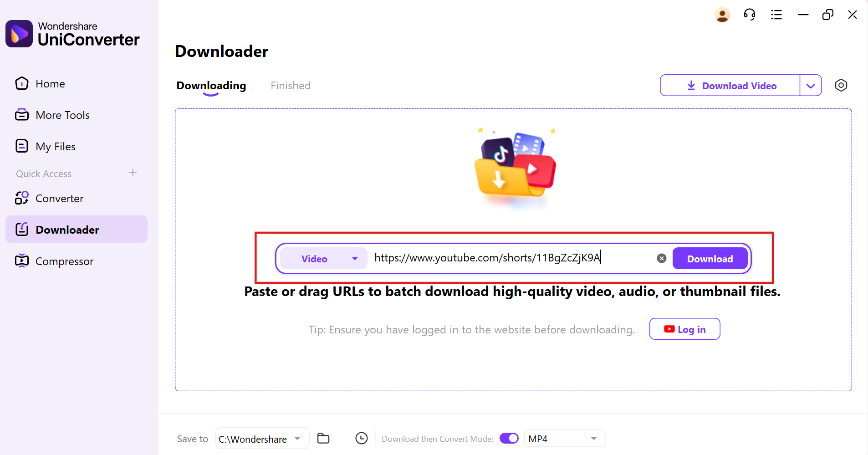Image resolution: width=868 pixels, height=455 pixels.
Task: Open the Save to path dropdown
Action: tap(262, 439)
